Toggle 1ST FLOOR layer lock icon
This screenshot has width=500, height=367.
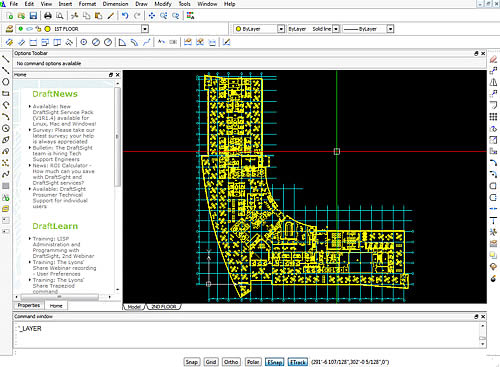coord(38,29)
